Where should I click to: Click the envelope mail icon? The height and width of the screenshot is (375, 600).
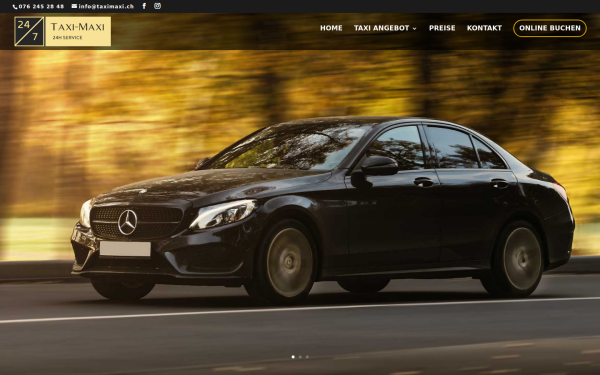coord(74,6)
